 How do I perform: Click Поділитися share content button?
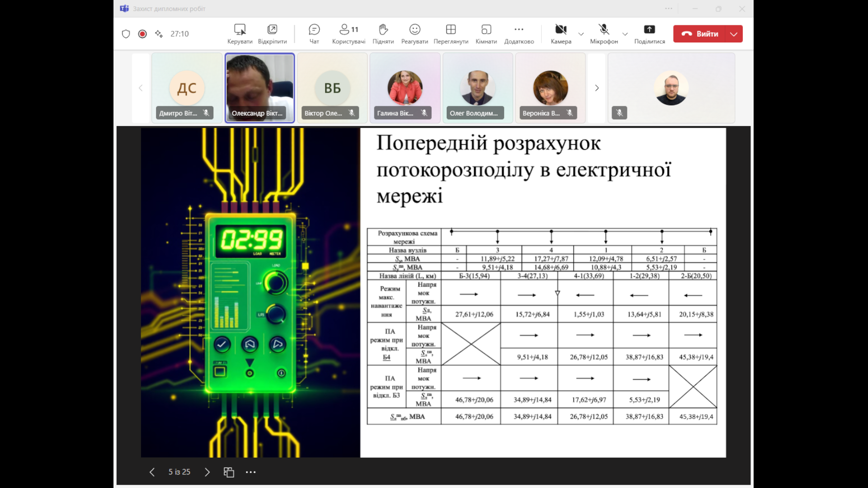pos(649,34)
